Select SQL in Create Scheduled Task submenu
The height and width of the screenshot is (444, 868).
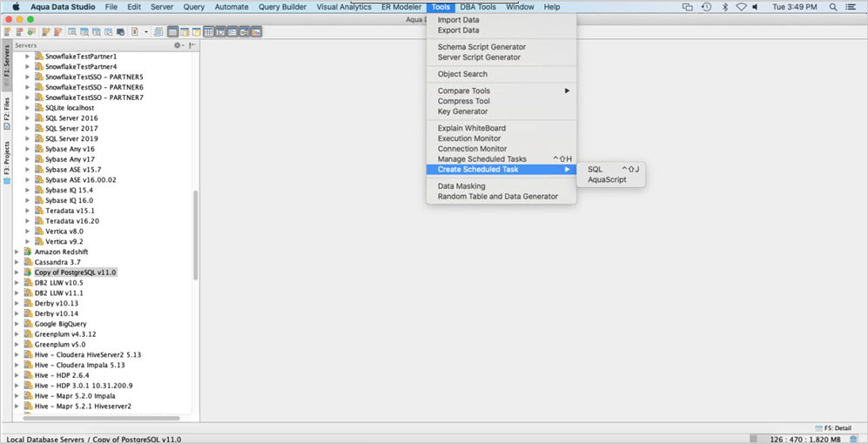point(610,170)
